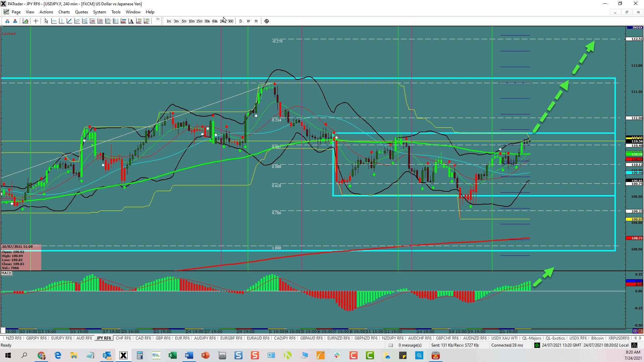Open the Tools menu
Viewport: 644px width, 362px height.
pyautogui.click(x=116, y=12)
